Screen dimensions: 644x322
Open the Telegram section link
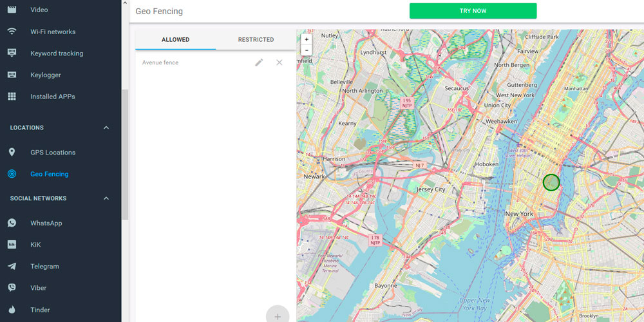tap(45, 266)
